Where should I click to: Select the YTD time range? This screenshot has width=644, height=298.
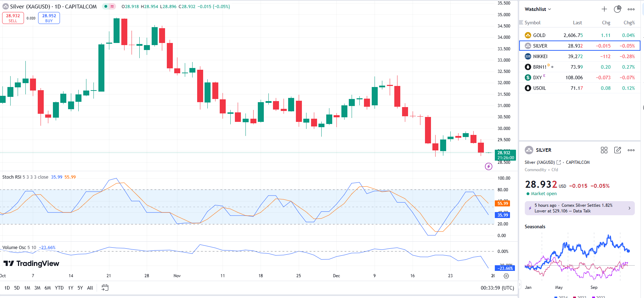[x=59, y=288]
